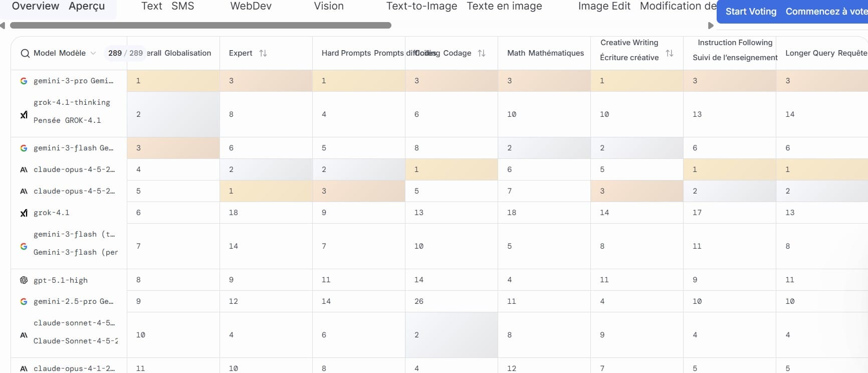Click the left scroll arrow for tabs
This screenshot has height=373, width=868.
pyautogui.click(x=3, y=26)
